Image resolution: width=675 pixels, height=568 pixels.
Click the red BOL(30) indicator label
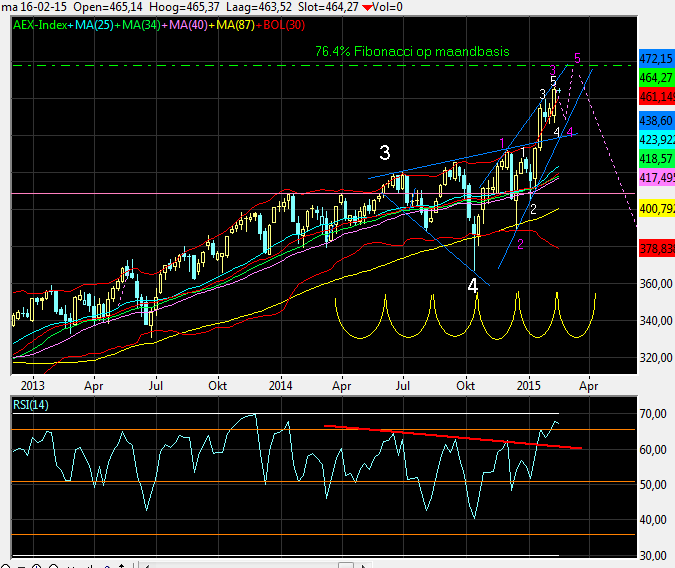pos(279,23)
